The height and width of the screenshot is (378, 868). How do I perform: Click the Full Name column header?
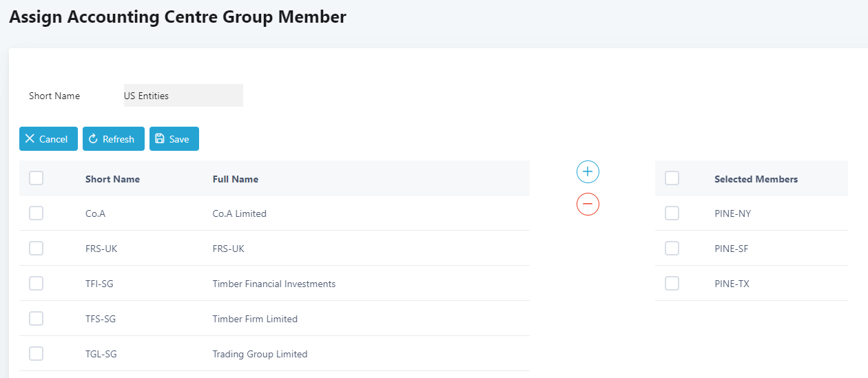tap(236, 179)
